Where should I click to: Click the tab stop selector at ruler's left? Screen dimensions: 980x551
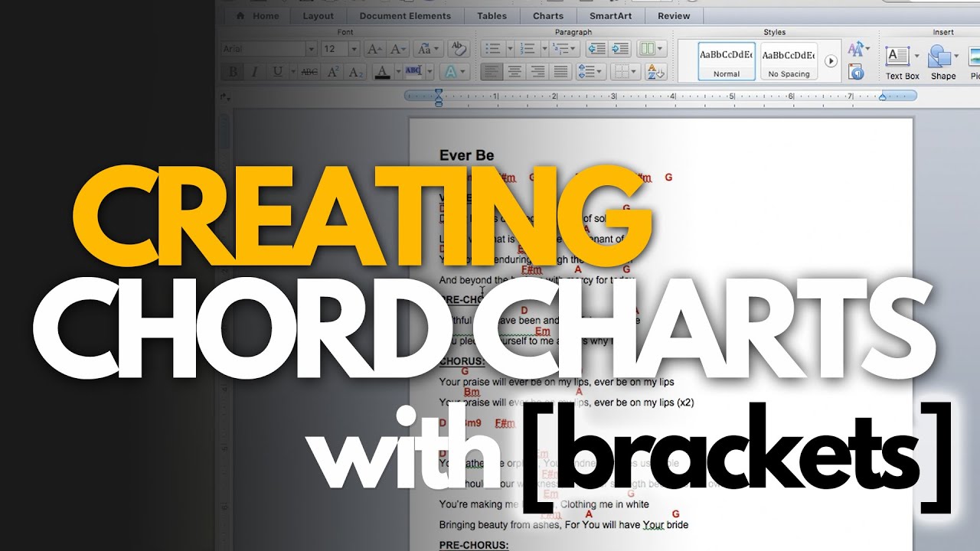tap(224, 96)
